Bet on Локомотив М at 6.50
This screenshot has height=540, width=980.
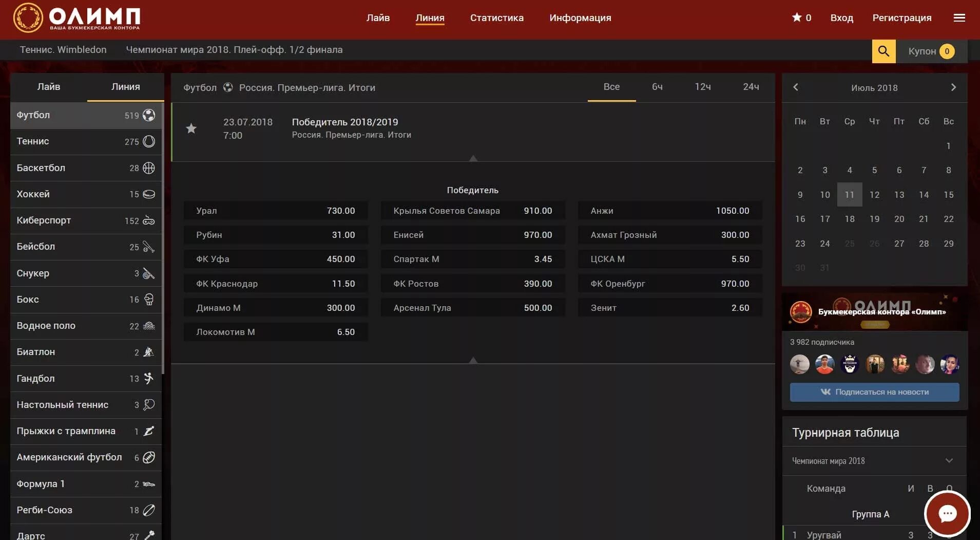(x=276, y=332)
